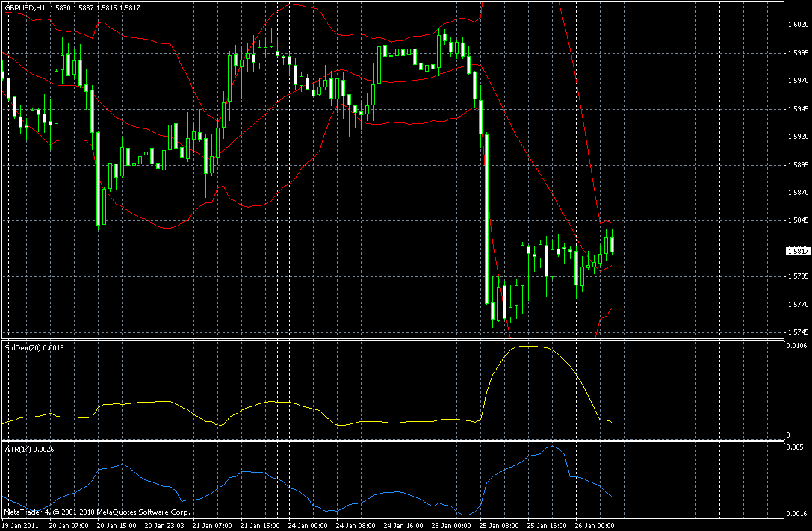
Task: Click the 25 Jan 16:00 time label
Action: (x=547, y=525)
